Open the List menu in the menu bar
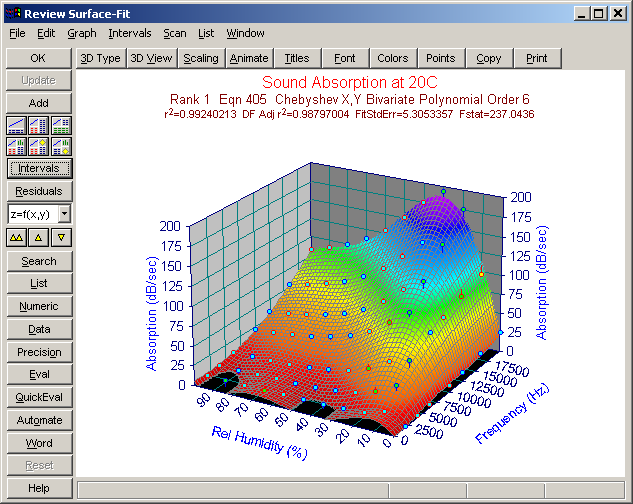This screenshot has height=504, width=633. tap(206, 33)
